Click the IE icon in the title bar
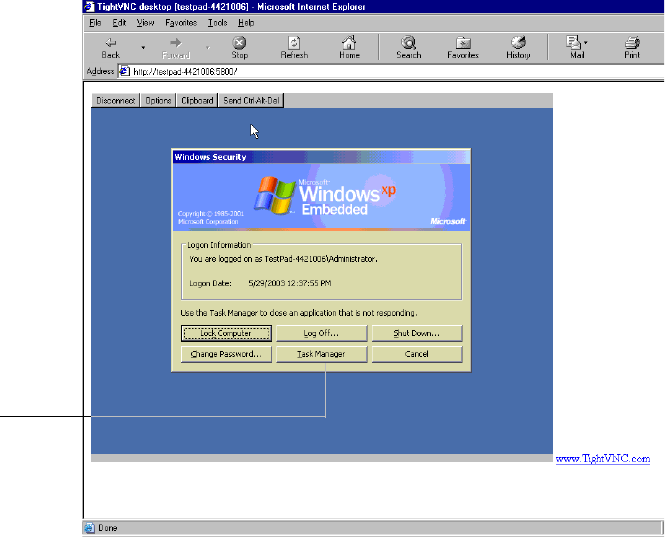This screenshot has height=537, width=665. pos(89,6)
